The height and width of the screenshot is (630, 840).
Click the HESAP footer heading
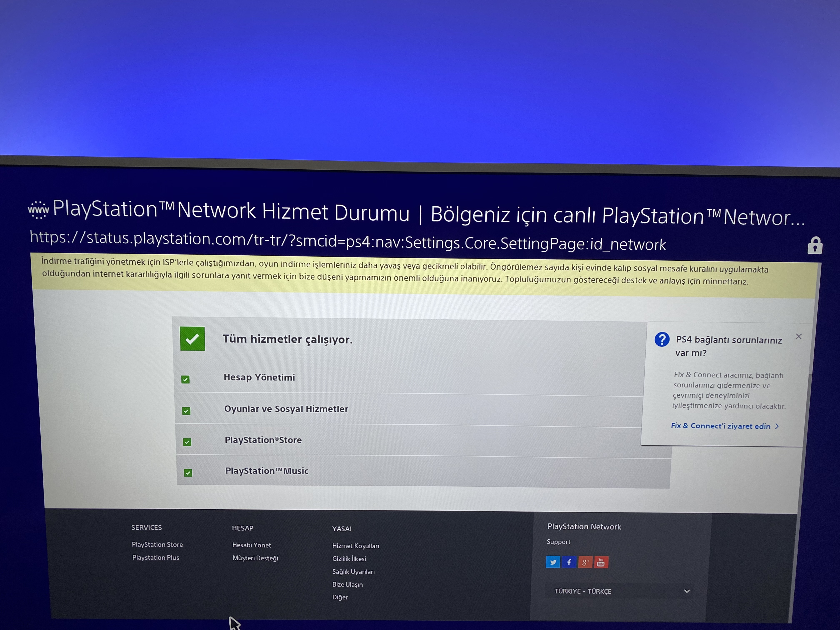243,528
